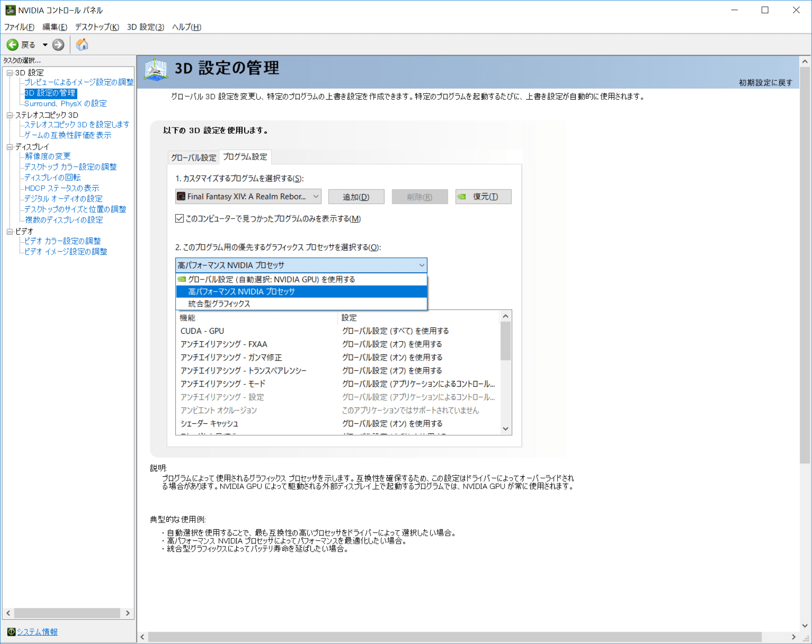812x644 pixels.
Task: Select アンチエイリアシング - ガンマ修正 row
Action: [338, 358]
